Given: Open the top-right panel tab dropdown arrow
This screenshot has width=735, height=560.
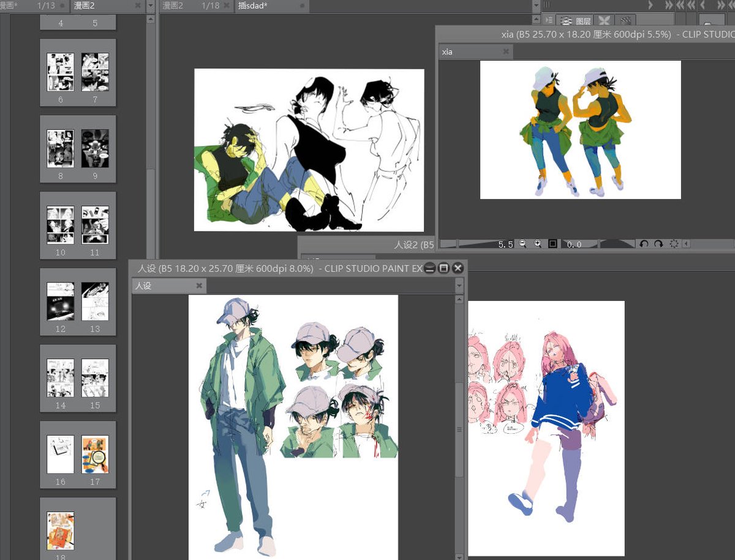Looking at the screenshot, I should 537,6.
